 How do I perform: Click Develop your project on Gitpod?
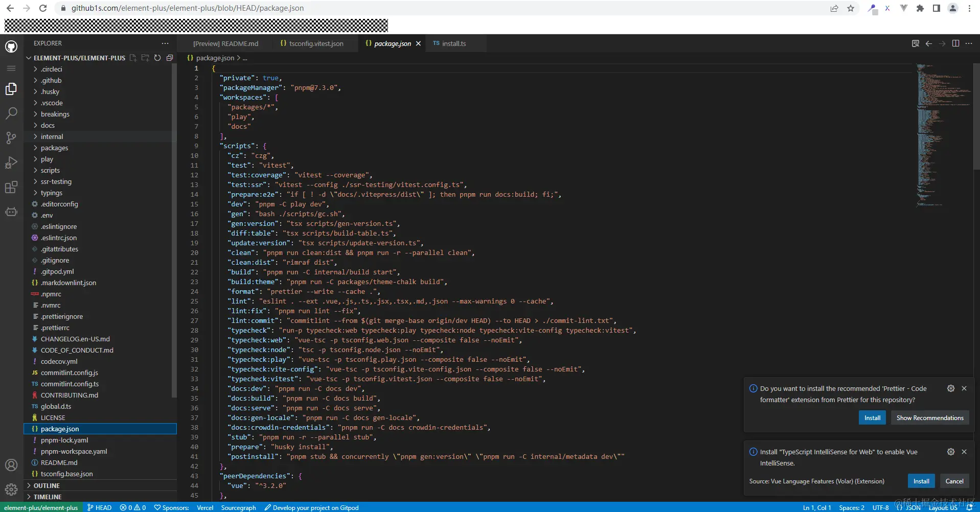tap(312, 507)
